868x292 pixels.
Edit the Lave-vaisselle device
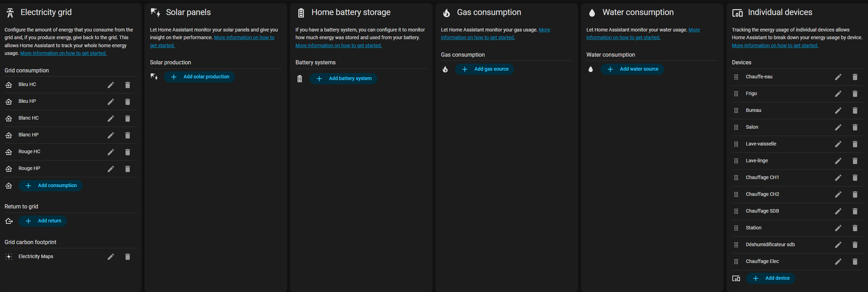click(838, 144)
